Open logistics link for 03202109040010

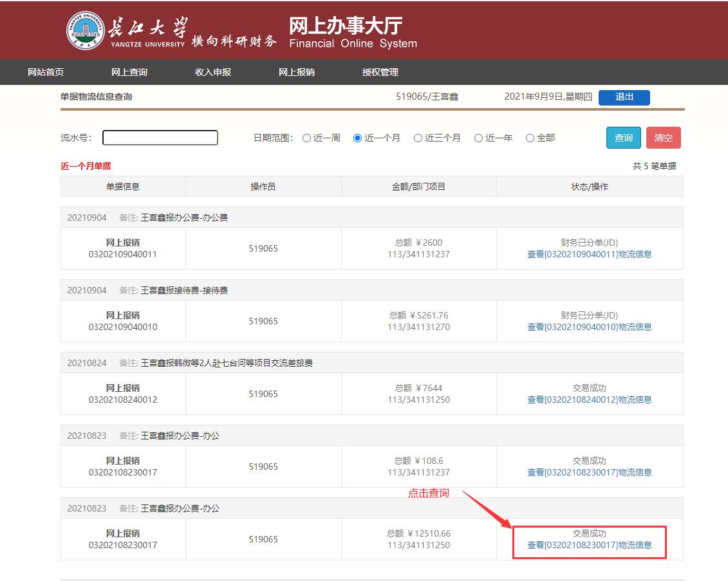(x=589, y=327)
